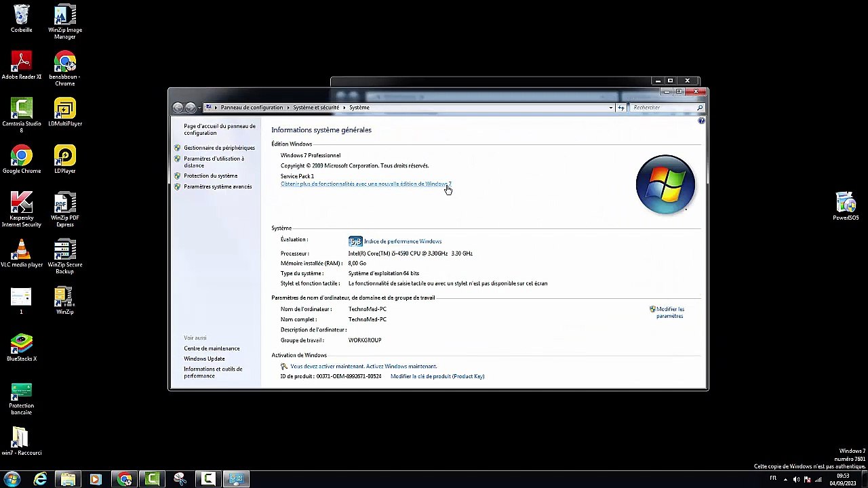Open the FR input language selector
Screen dimensions: 868x488
(773, 479)
